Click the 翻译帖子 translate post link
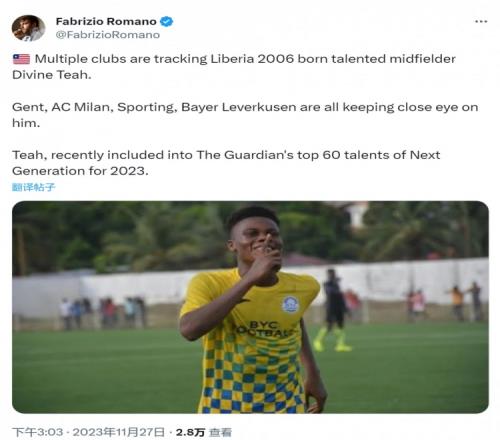Screen dimensions: 500x440 click(x=34, y=187)
